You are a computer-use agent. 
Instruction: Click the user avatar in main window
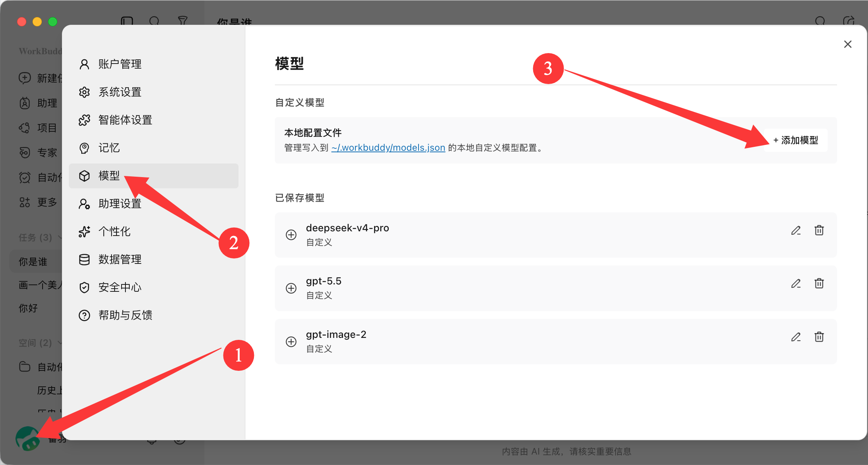pyautogui.click(x=27, y=439)
